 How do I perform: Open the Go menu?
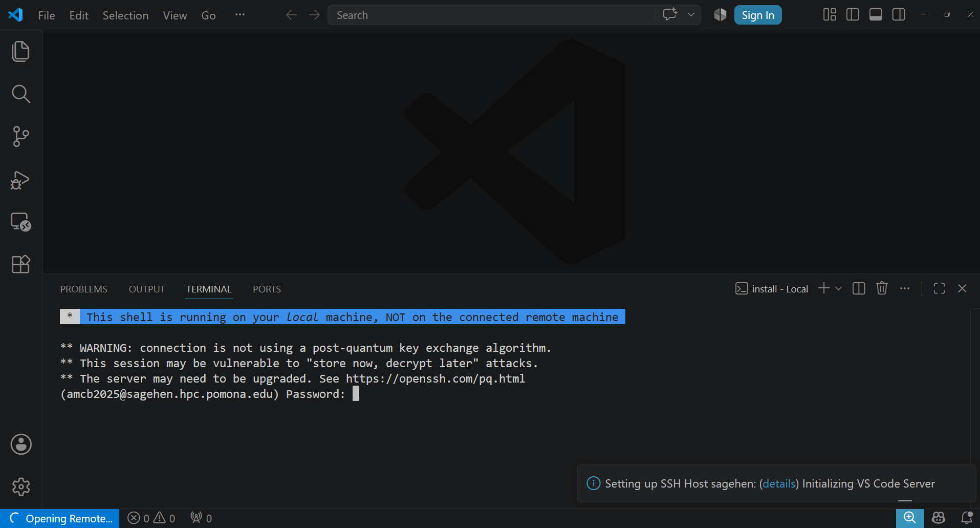[208, 15]
